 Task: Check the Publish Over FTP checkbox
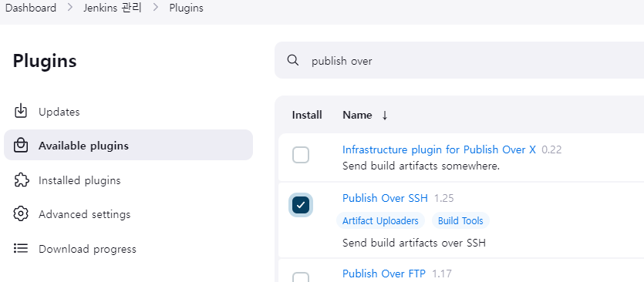pos(301,277)
